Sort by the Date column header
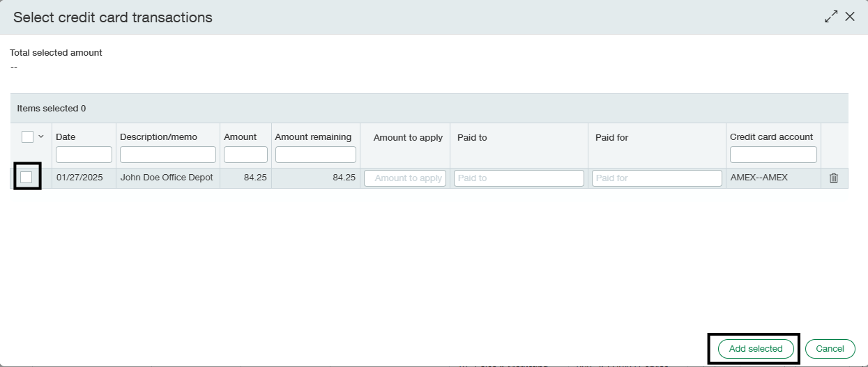868x367 pixels. click(66, 137)
